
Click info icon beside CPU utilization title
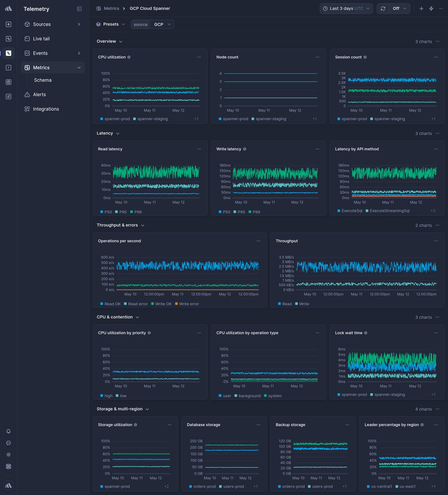pos(129,57)
